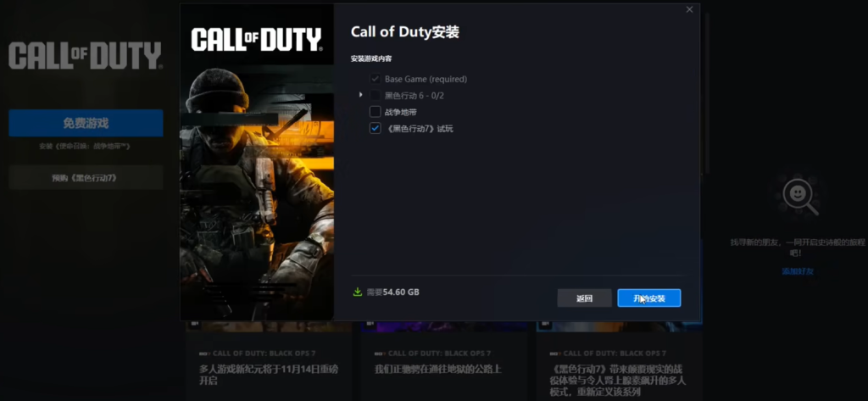Enable the 战争地带 checkbox
Image resolution: width=868 pixels, height=401 pixels.
[375, 112]
